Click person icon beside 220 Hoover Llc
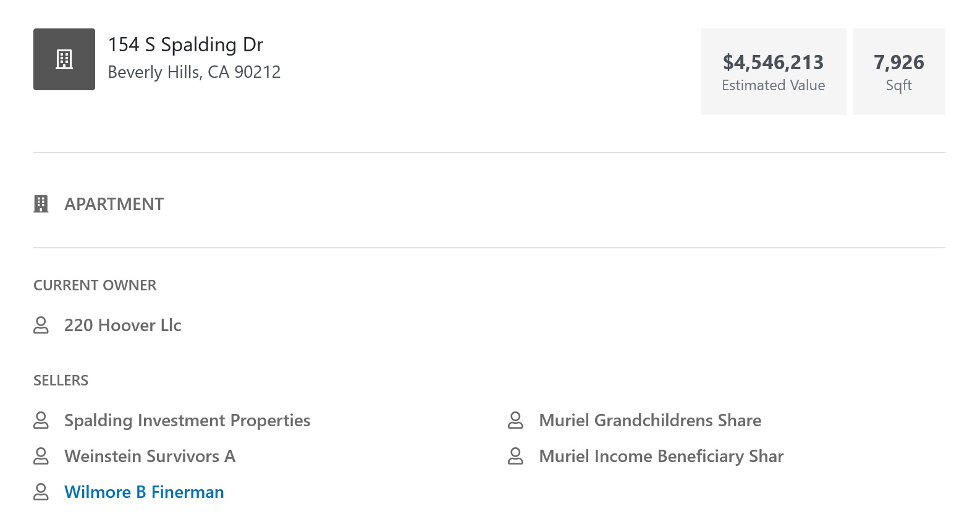Image resolution: width=980 pixels, height=530 pixels. coord(41,325)
